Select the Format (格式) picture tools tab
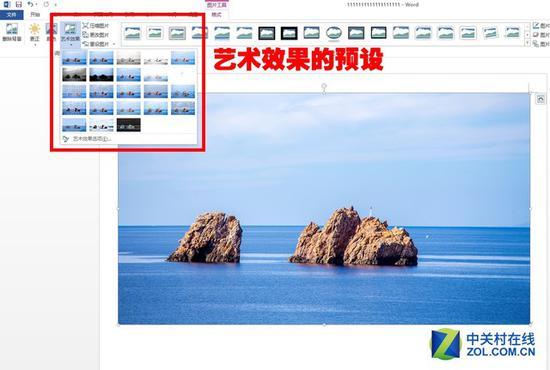Viewport: 550px width, 370px height. pos(216,15)
